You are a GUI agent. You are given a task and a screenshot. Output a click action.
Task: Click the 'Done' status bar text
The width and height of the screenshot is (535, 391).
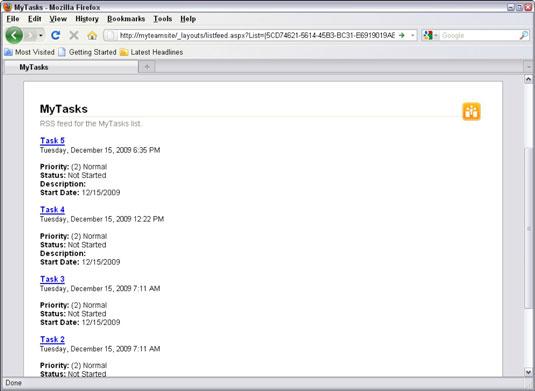coord(14,383)
